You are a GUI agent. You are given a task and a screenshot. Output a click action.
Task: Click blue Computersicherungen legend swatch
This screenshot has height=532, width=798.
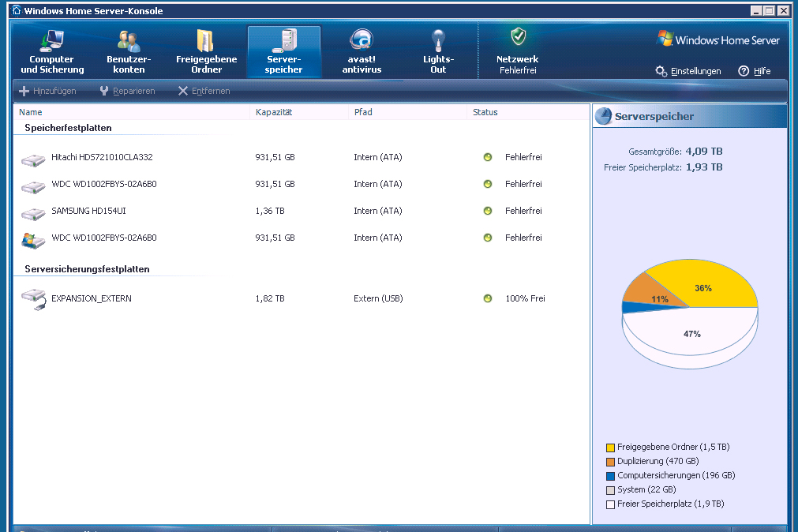pos(611,476)
